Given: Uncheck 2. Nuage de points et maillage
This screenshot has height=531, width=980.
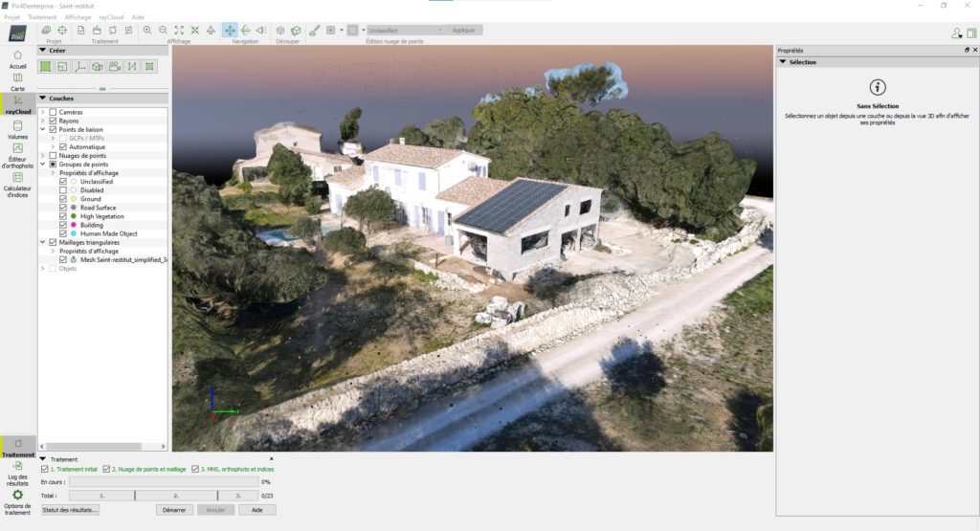Looking at the screenshot, I should coord(106,469).
